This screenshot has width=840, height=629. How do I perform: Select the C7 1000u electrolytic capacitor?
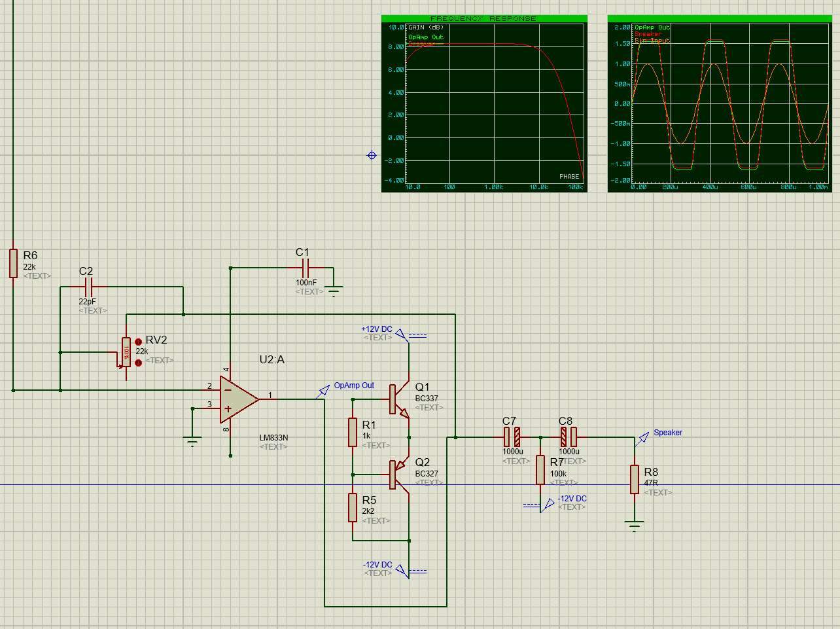512,437
